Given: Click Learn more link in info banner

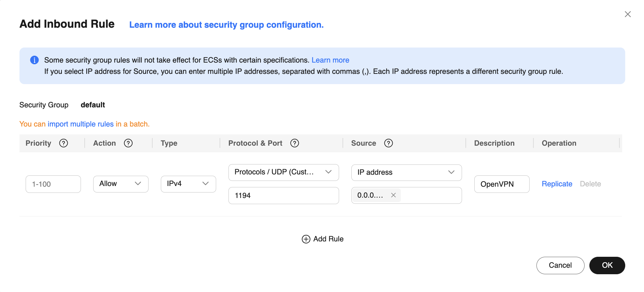Looking at the screenshot, I should point(330,60).
